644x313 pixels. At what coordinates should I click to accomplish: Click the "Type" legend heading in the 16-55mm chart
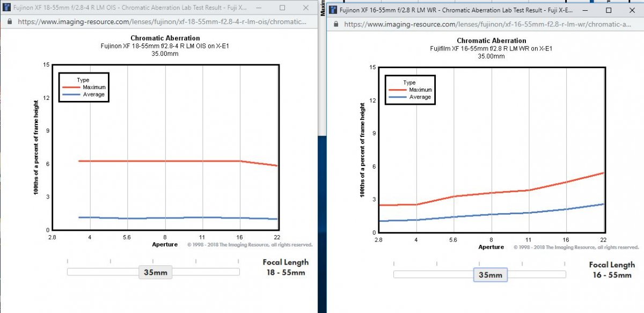409,83
